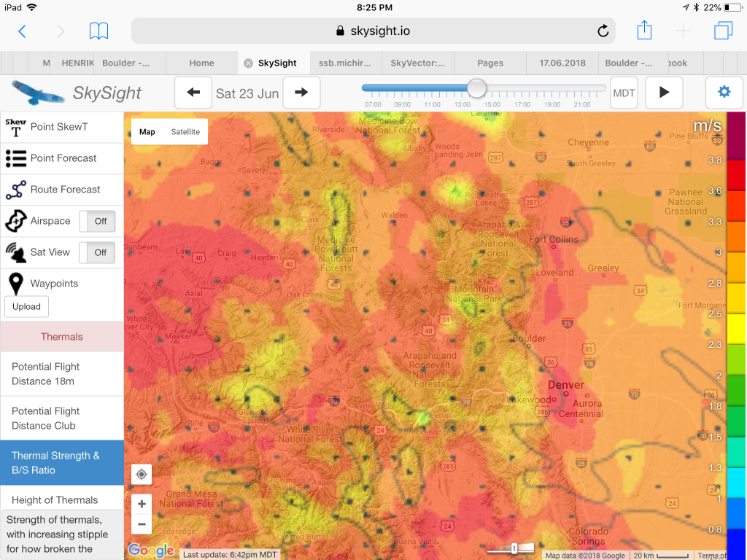Click the Breckenridge label on map
Screen dimensions: 747x560
pos(427,432)
